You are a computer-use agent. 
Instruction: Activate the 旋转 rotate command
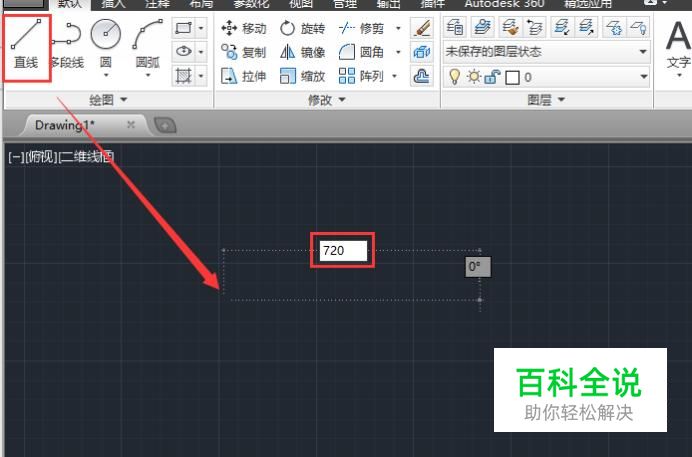303,29
